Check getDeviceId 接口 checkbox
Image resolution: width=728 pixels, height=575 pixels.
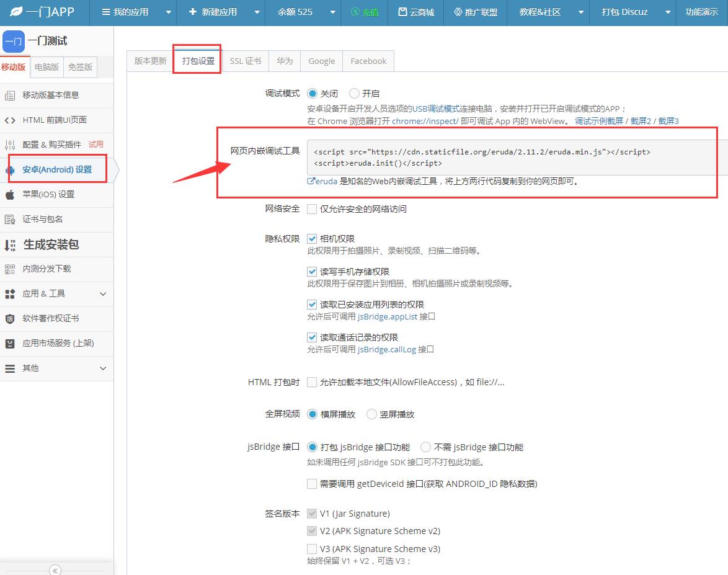(x=312, y=484)
